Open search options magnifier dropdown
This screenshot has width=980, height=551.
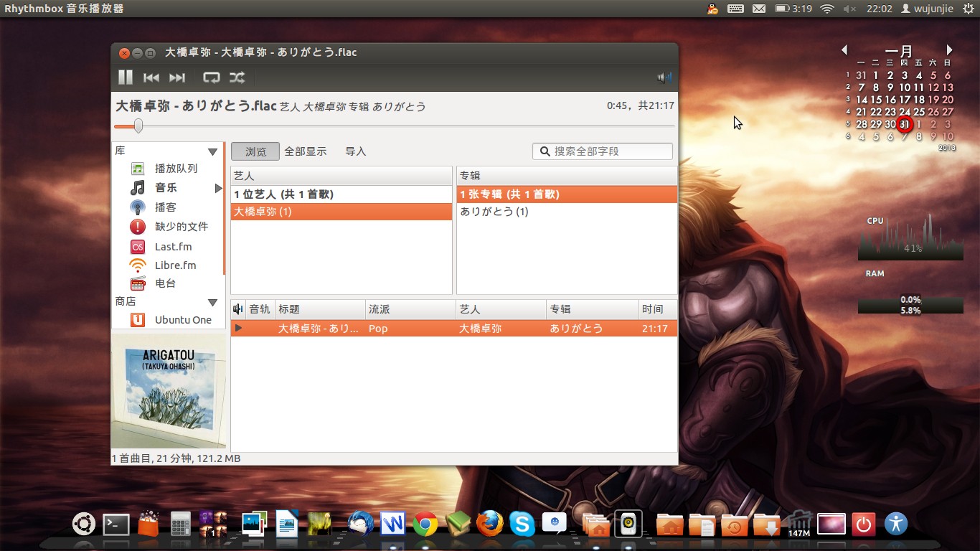coord(545,151)
